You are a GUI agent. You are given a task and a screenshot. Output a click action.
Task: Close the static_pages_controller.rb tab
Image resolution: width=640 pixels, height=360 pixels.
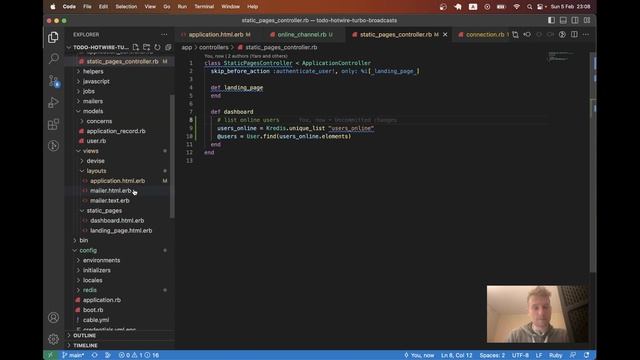445,35
